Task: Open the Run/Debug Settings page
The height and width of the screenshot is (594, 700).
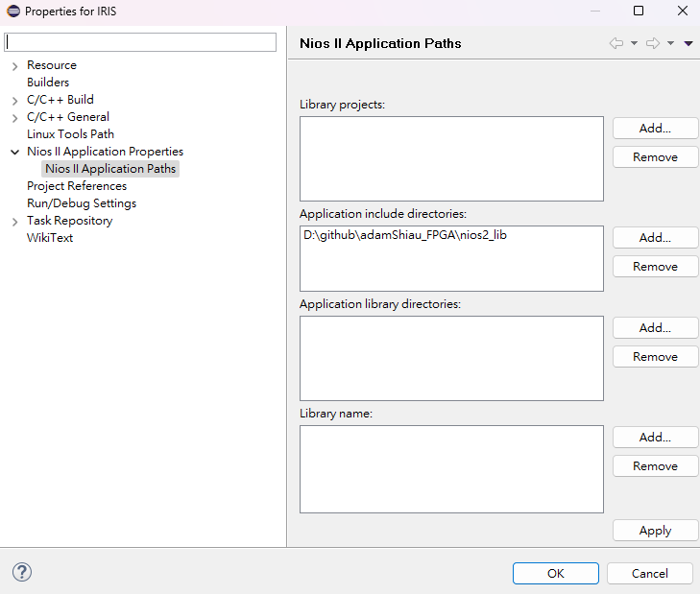Action: pyautogui.click(x=82, y=203)
